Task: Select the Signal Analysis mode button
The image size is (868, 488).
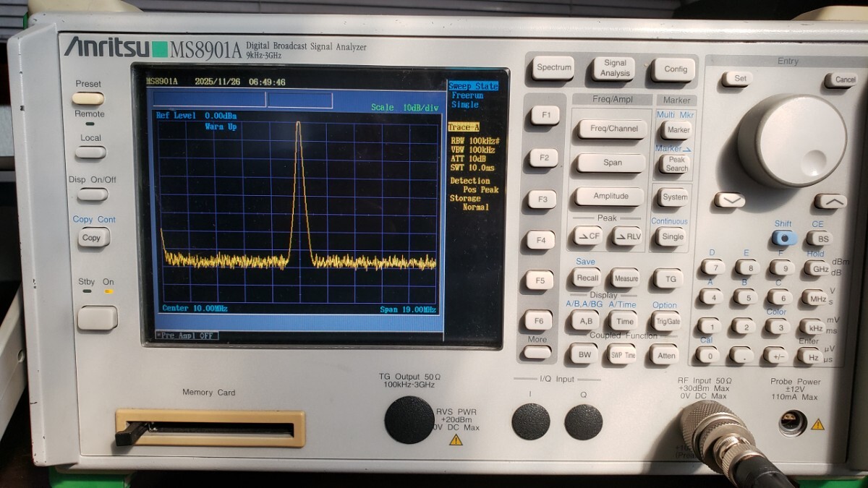Action: [x=615, y=68]
